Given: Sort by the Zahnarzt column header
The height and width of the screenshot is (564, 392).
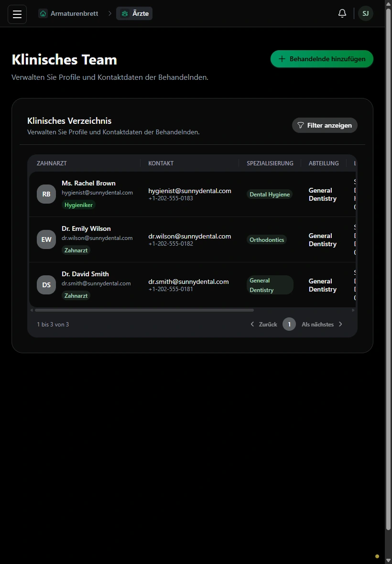Looking at the screenshot, I should (x=52, y=163).
